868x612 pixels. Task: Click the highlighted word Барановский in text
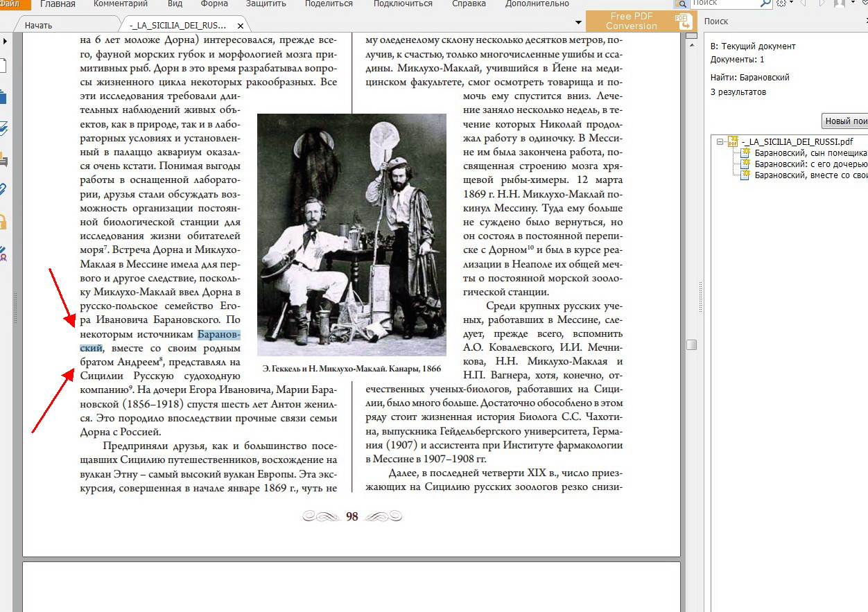(219, 335)
